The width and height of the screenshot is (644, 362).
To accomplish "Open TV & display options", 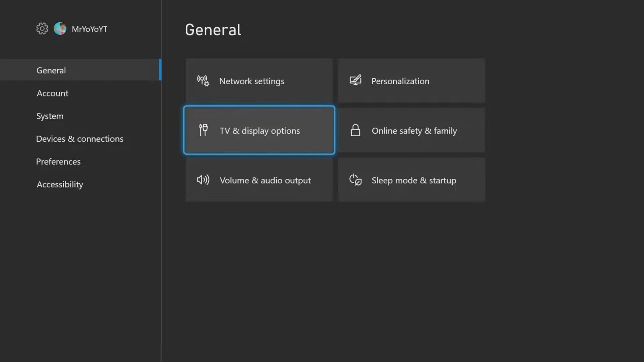I will click(259, 130).
